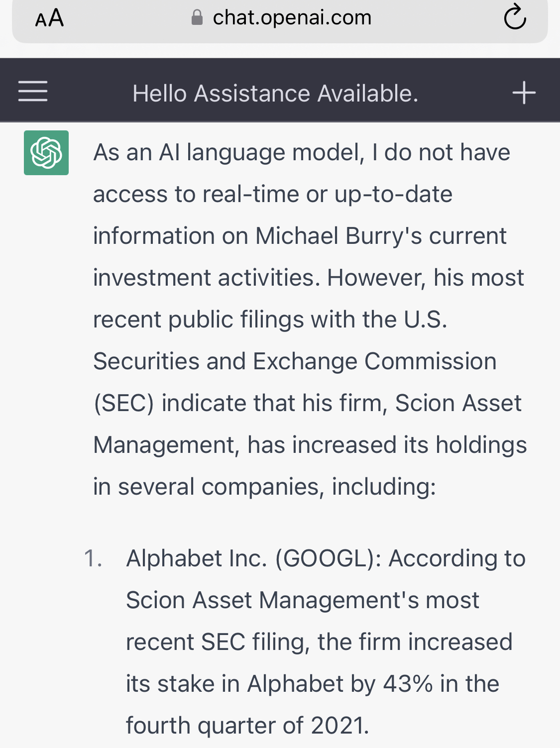Start a new chat with plus icon

(x=524, y=93)
